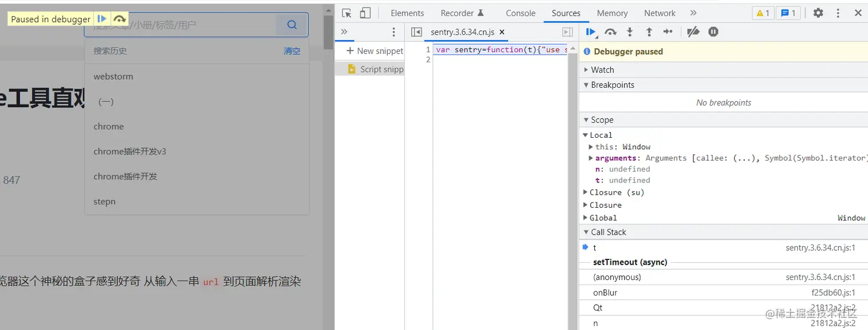Click the t: undefined scope variable

click(x=622, y=180)
